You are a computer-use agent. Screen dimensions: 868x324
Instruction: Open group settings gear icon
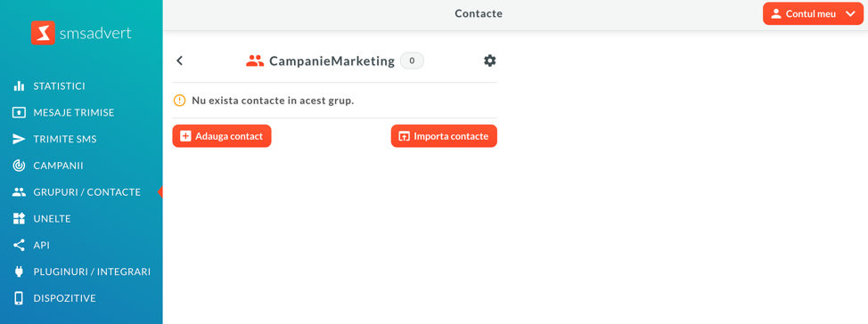490,61
